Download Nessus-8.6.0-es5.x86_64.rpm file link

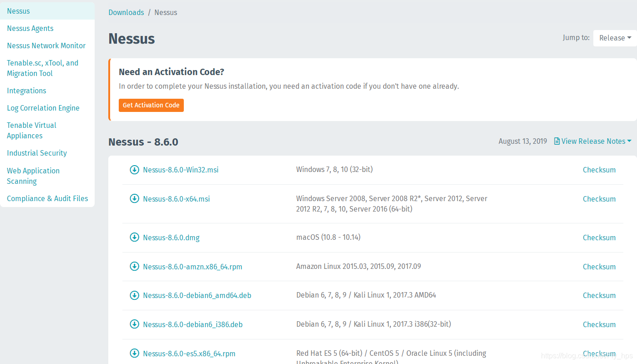[189, 354]
